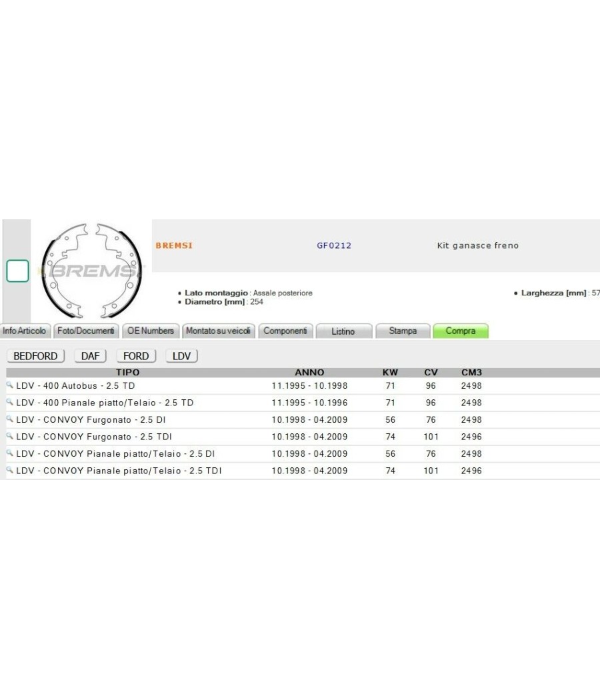Switch to the Listino tab
Image resolution: width=600 pixels, height=700 pixels.
344,331
